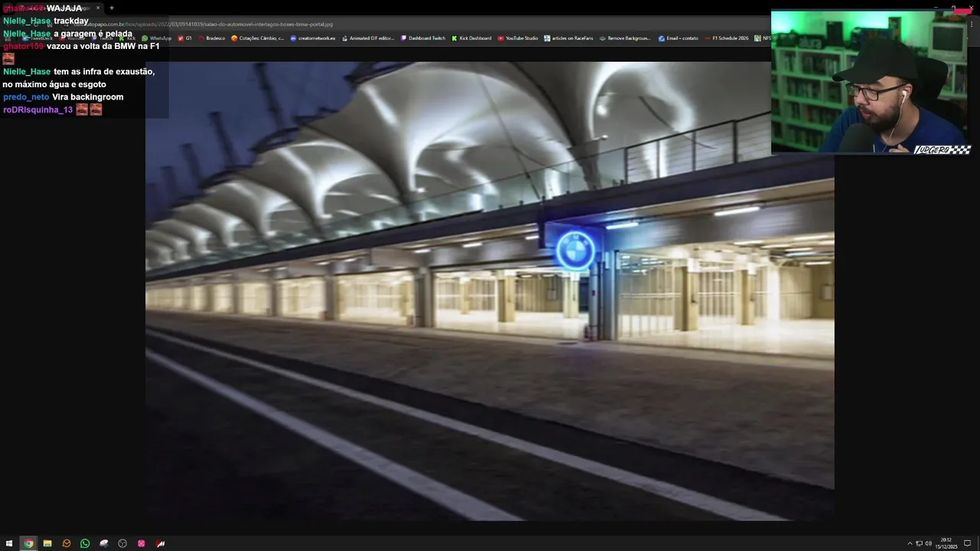
Task: Open the Animated GIF editor bookmark
Action: pyautogui.click(x=368, y=38)
